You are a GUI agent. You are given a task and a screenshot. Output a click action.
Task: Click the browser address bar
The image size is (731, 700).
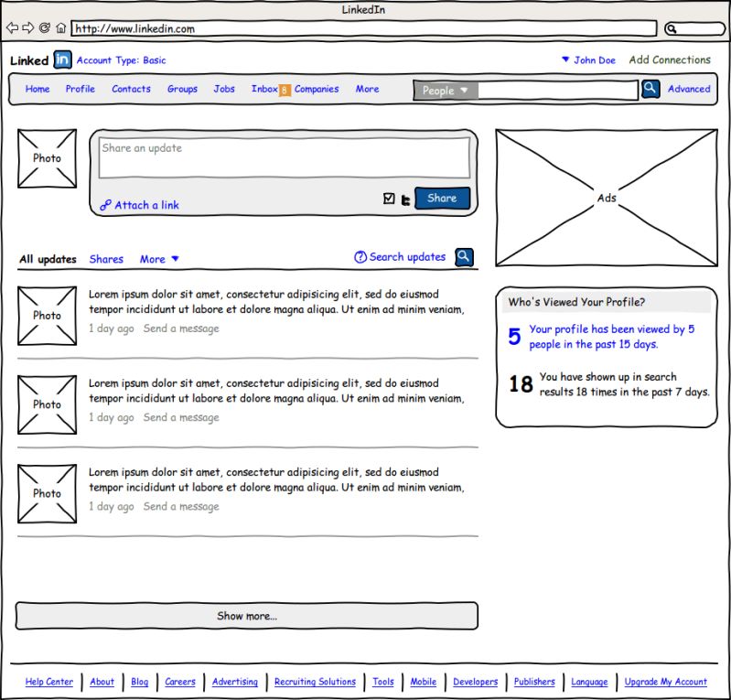click(x=363, y=28)
